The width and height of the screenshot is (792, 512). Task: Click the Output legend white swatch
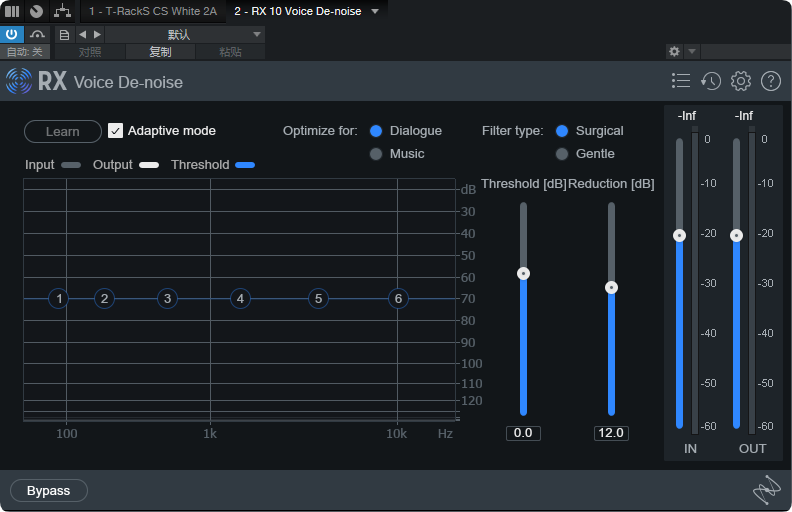tap(149, 165)
